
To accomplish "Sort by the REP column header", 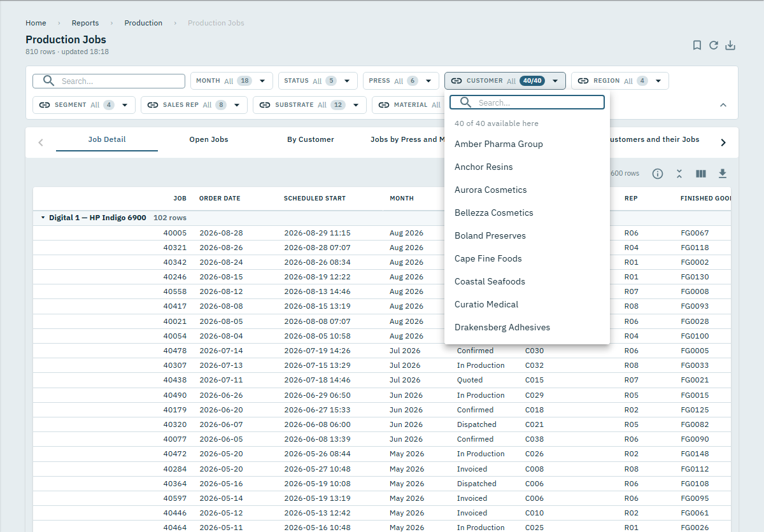I will pos(631,199).
